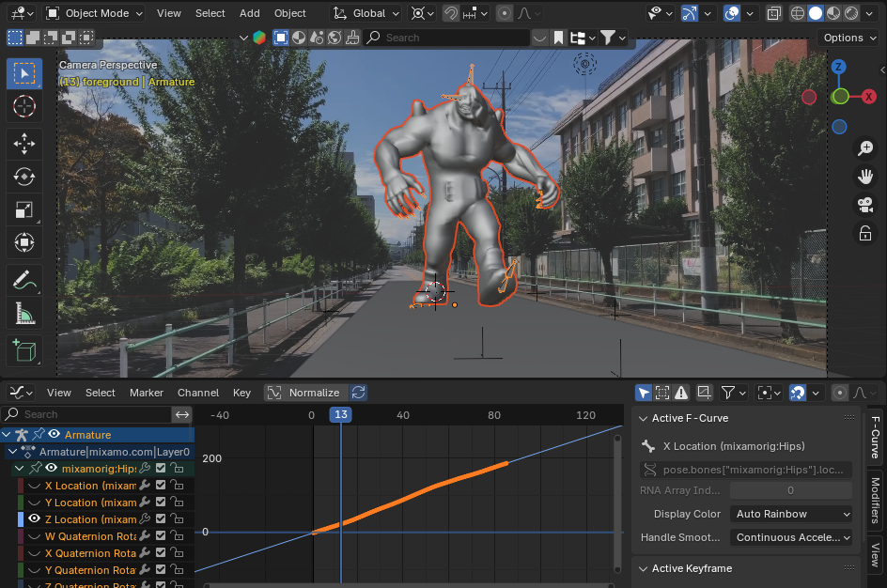Select the Cursor tool in the toolbar
Viewport: 887px width, 588px height.
[24, 106]
